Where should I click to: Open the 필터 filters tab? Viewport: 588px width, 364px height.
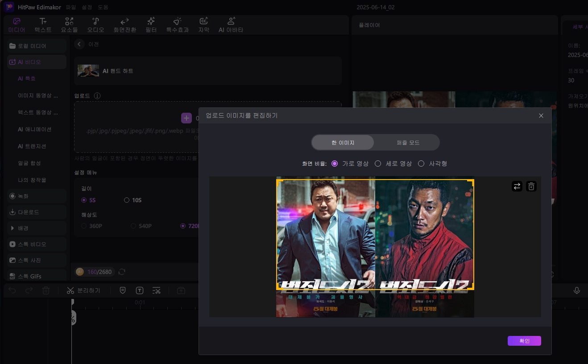point(151,25)
